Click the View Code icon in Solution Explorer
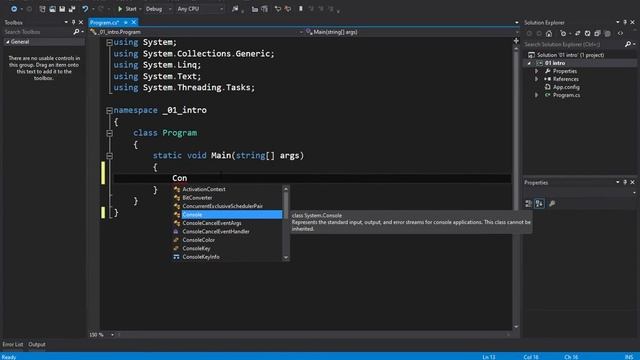Image resolution: width=640 pixels, height=360 pixels. [620, 33]
